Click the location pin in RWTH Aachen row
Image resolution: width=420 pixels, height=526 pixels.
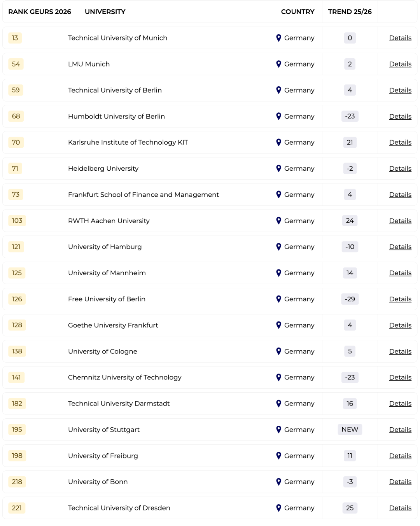click(x=278, y=221)
